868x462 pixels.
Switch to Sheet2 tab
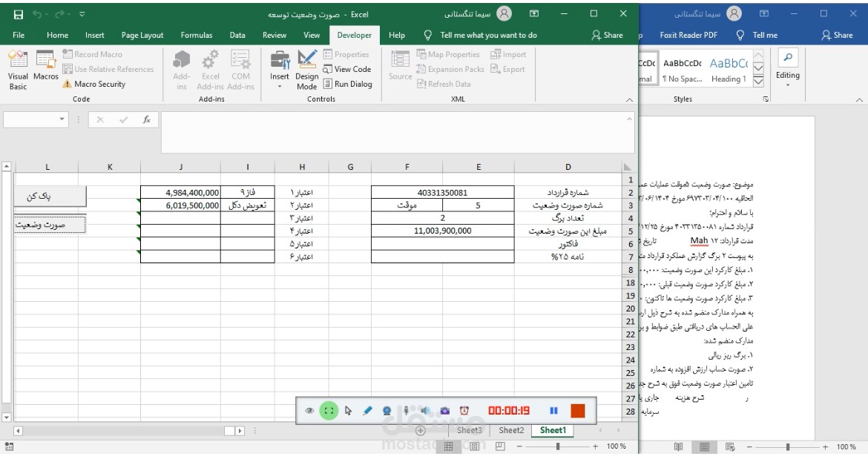[x=511, y=430]
